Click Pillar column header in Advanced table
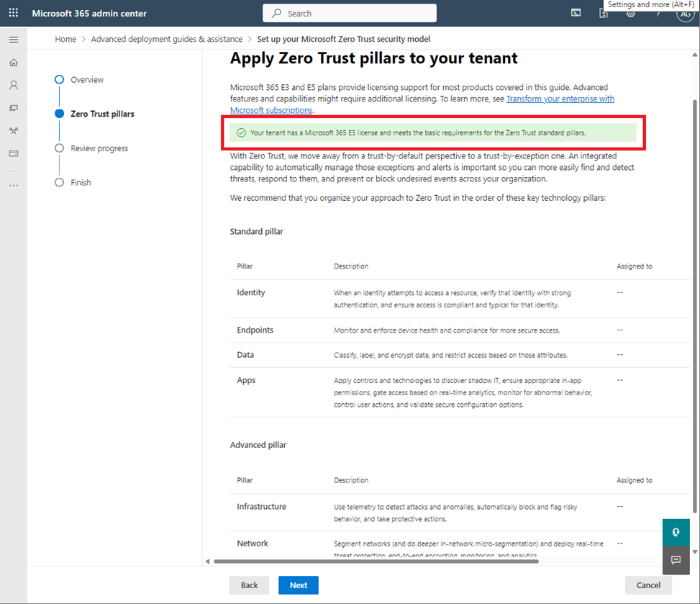This screenshot has height=604, width=700. tap(245, 480)
